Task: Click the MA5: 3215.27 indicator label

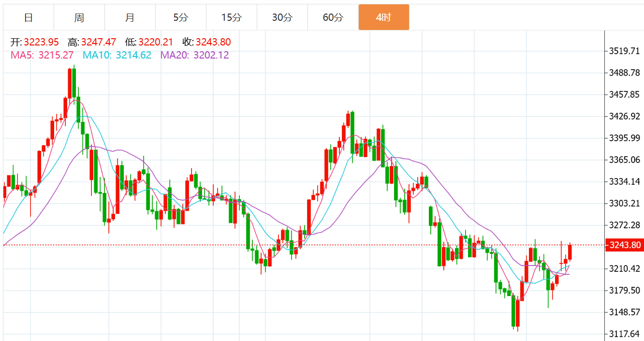Action: pos(42,55)
